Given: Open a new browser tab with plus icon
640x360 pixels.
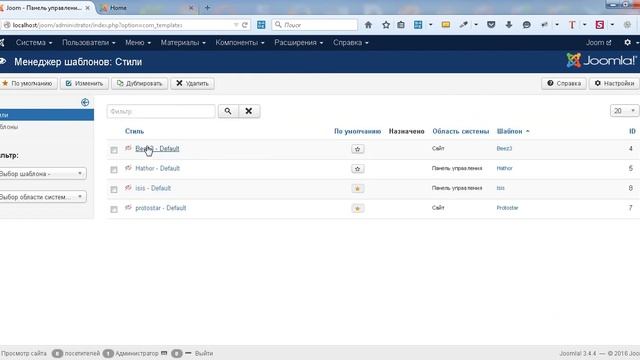Looking at the screenshot, I should coord(207,8).
